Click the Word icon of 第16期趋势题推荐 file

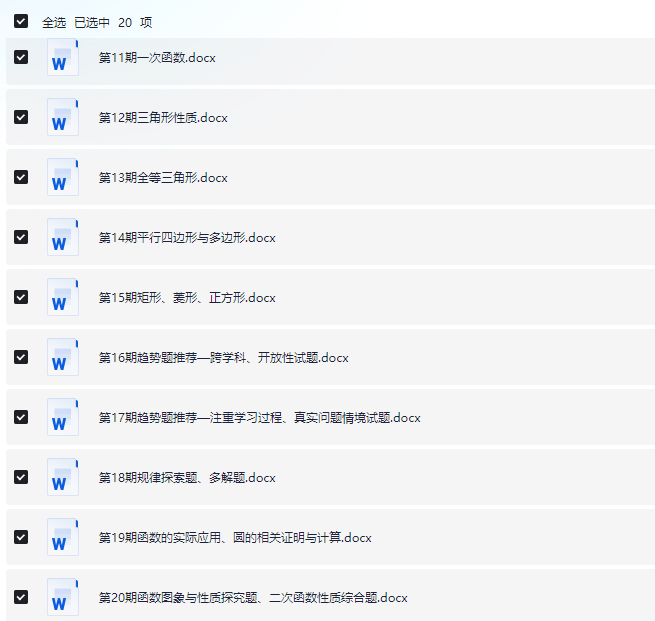click(x=63, y=357)
